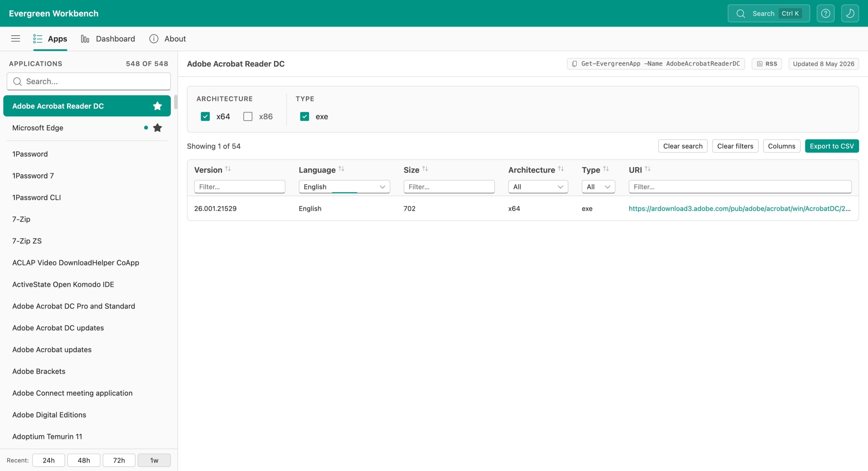
Task: Sort by Language column arrows
Action: tap(341, 169)
